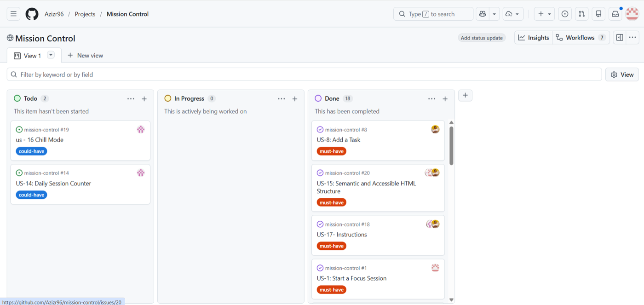
Task: Click assignee avatar on mission-control #14 card
Action: [x=141, y=173]
